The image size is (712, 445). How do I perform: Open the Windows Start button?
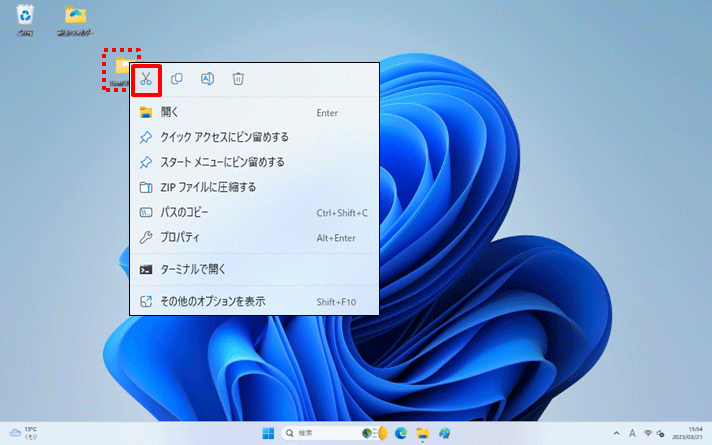click(x=268, y=433)
